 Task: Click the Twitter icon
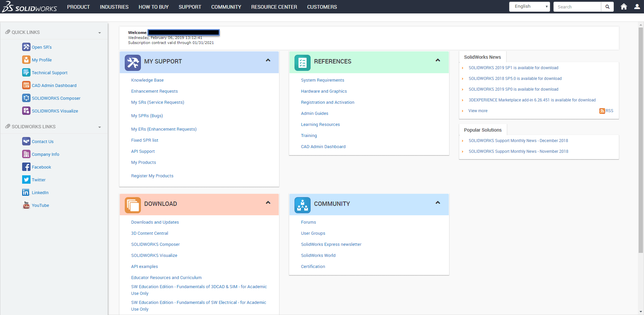point(26,180)
